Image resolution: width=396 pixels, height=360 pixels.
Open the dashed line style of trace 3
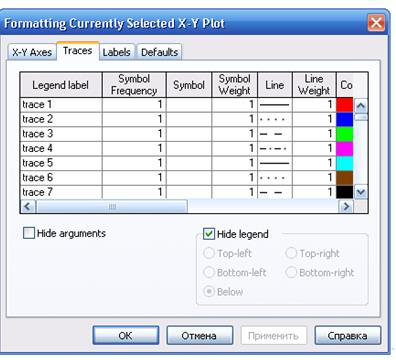point(275,134)
